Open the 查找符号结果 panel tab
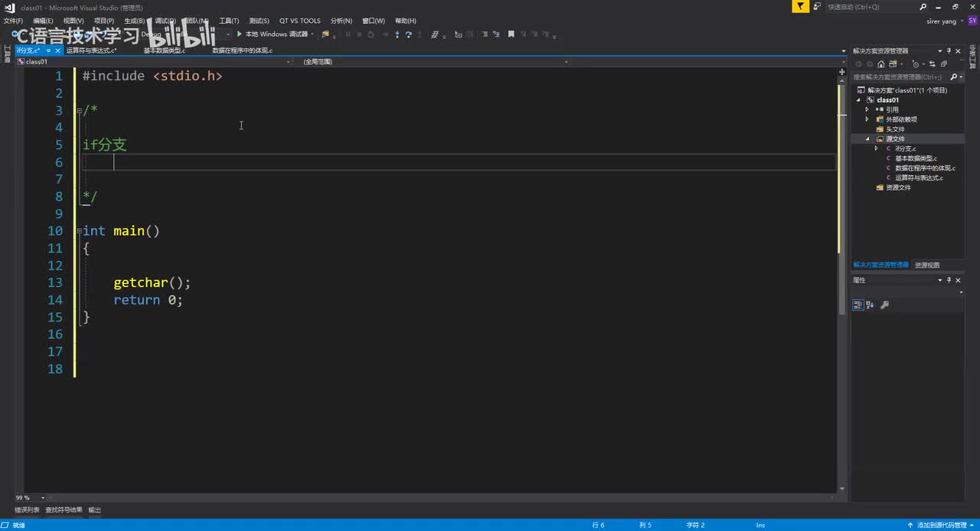980x531 pixels. tap(64, 510)
